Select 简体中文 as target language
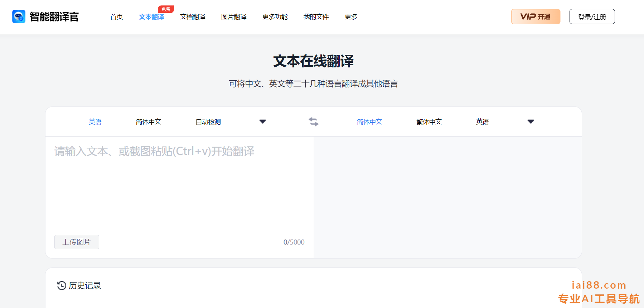Image resolution: width=644 pixels, height=308 pixels. point(369,122)
